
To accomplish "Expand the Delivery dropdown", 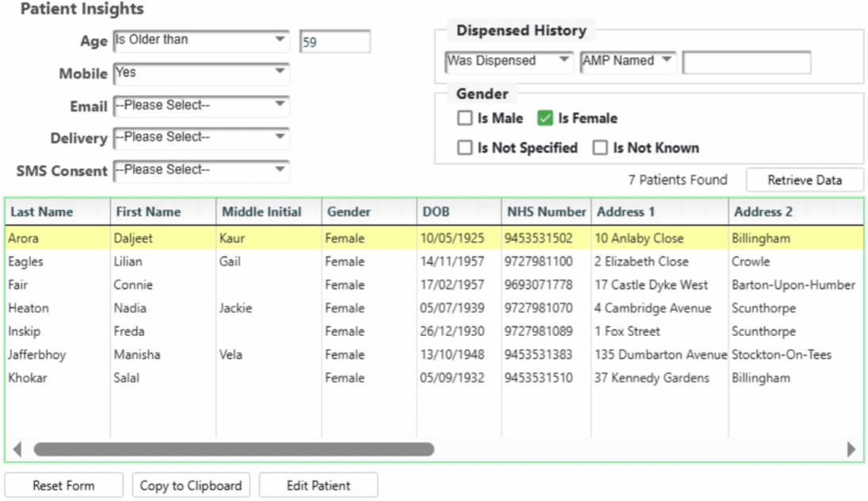I will coord(201,138).
